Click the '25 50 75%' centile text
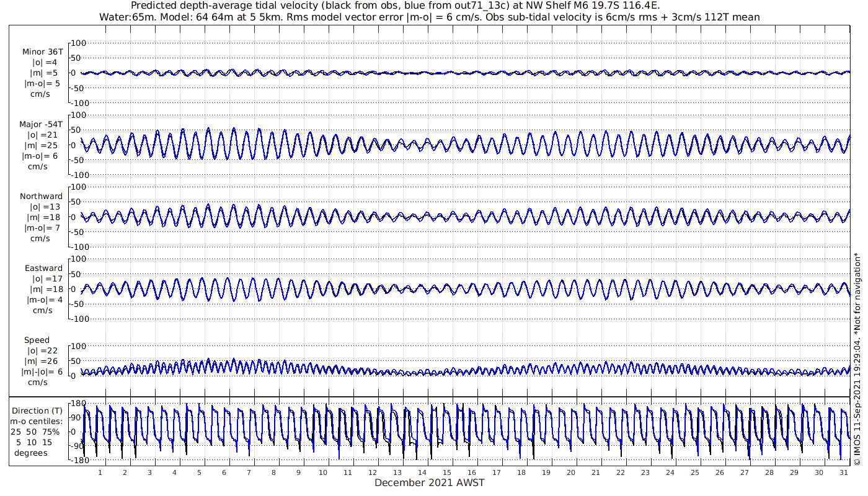This screenshot has height=496, width=868. [35, 432]
